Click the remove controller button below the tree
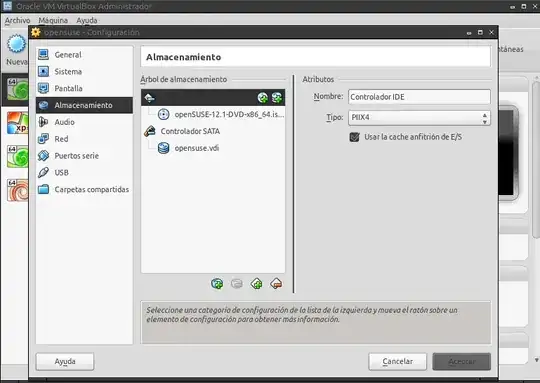 tap(276, 284)
